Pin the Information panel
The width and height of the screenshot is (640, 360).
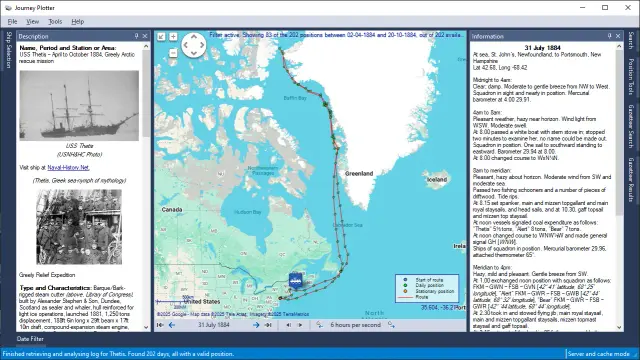click(609, 36)
